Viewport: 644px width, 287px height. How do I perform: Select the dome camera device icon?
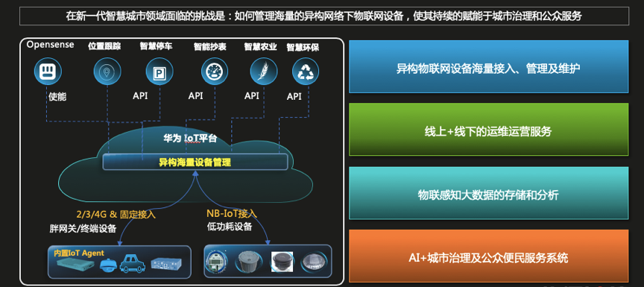pyautogui.click(x=108, y=265)
